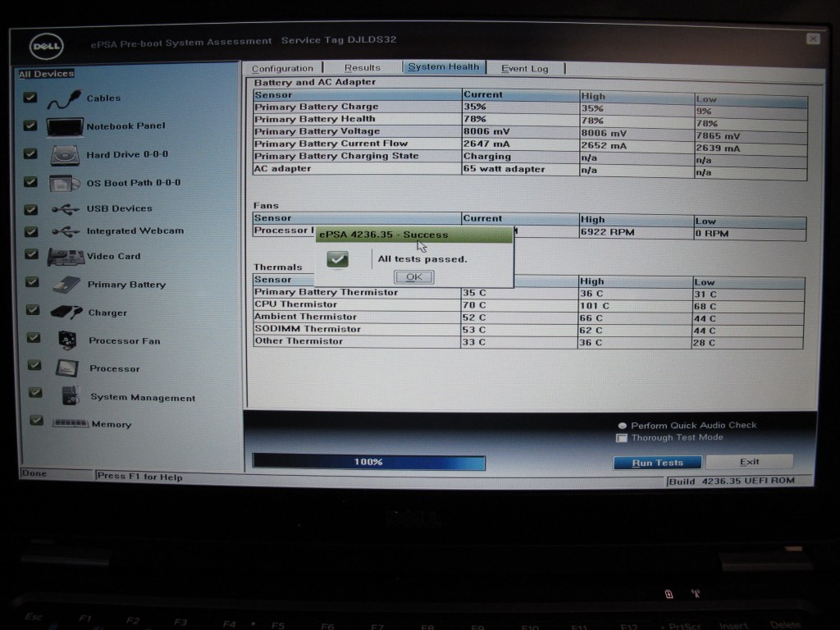Click the Done status text
This screenshot has width=840, height=630.
34,473
